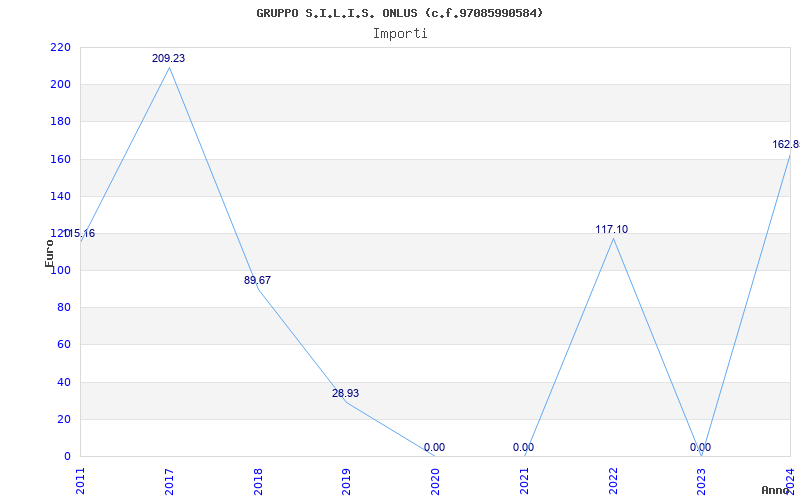This screenshot has width=800, height=500.
Task: Click the chart title GRUPPO S.I.L.I.S. ONLUS
Action: 400,13
